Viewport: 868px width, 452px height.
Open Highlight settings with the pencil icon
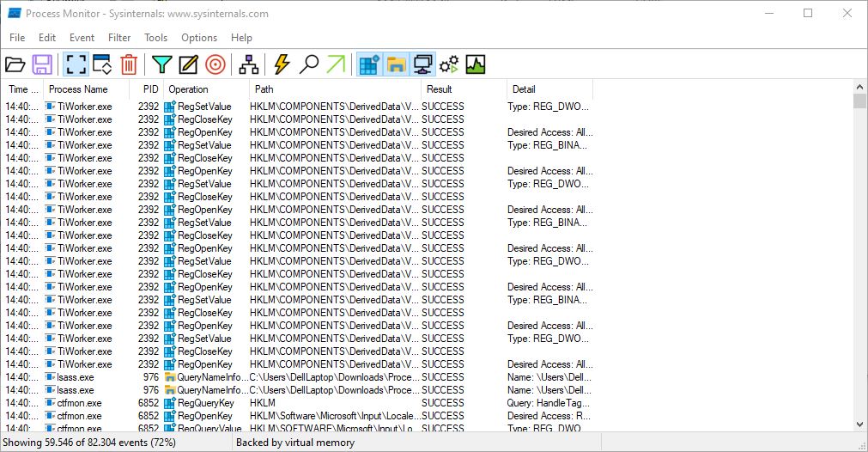pyautogui.click(x=188, y=64)
